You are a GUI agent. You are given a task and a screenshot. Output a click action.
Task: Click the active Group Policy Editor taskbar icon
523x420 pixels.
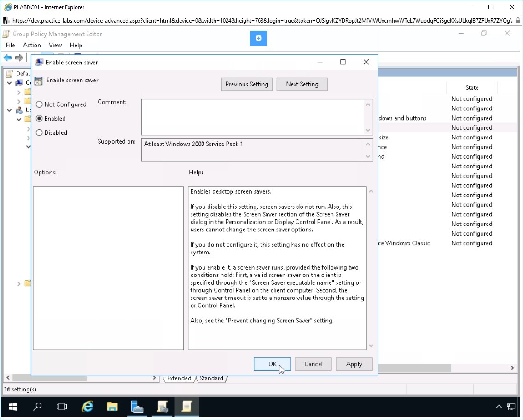187,406
